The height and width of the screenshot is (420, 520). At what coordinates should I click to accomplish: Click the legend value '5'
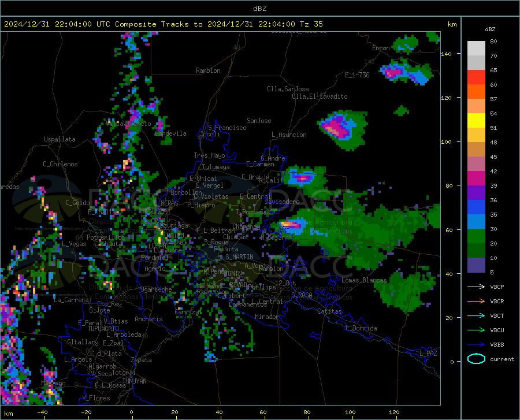tap(492, 272)
